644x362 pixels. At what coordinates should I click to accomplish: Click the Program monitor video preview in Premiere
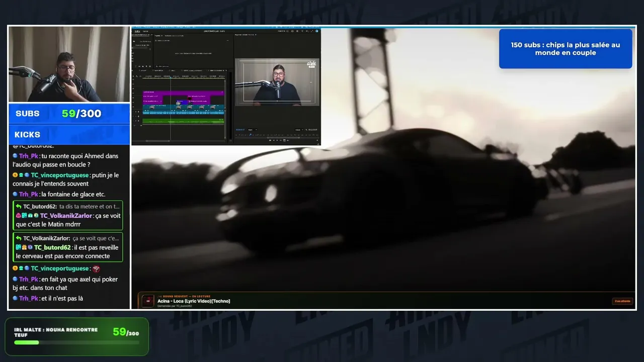[x=277, y=82]
